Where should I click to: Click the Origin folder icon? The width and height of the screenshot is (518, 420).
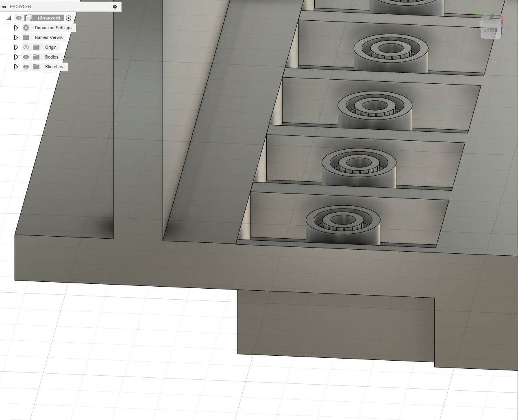click(36, 47)
